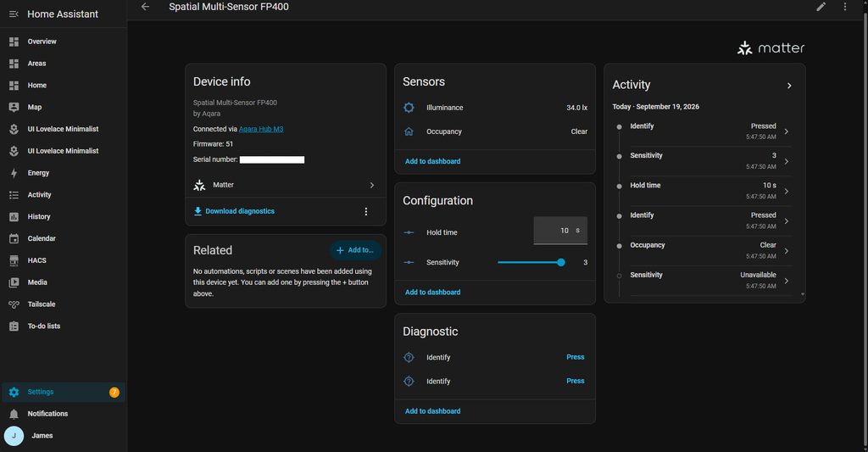Open Areas in the sidebar
This screenshot has height=452, width=868.
pyautogui.click(x=36, y=63)
